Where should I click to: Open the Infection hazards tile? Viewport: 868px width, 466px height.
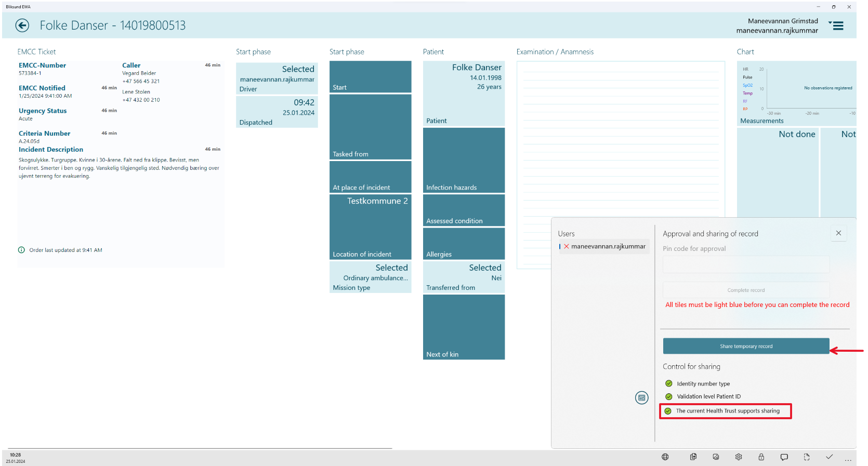(x=464, y=160)
